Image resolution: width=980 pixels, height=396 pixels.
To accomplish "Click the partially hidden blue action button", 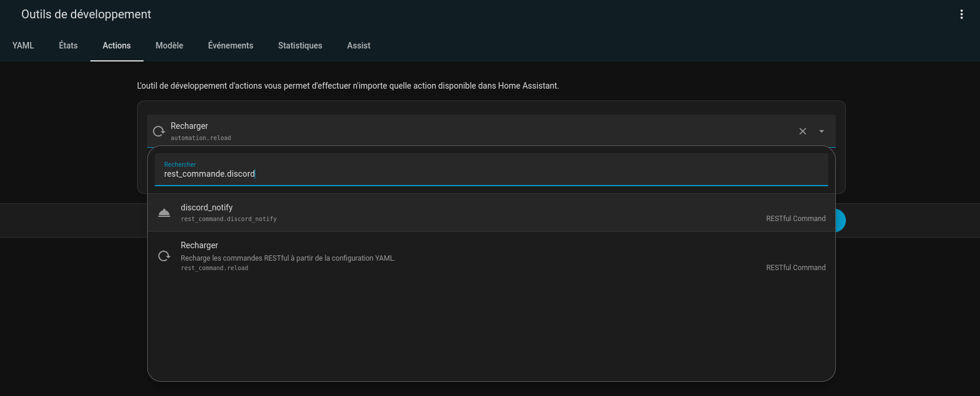I will coord(841,220).
